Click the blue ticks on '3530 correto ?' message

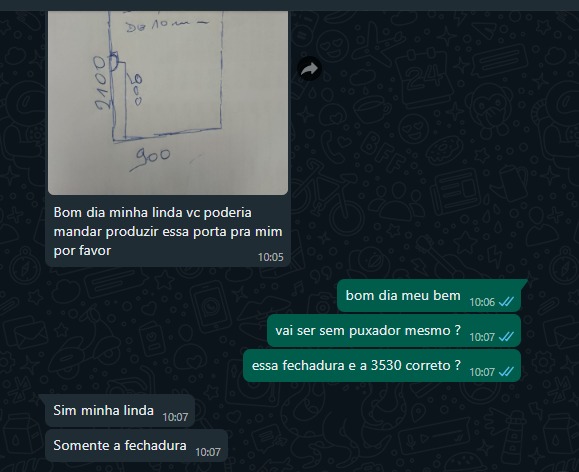coord(506,372)
